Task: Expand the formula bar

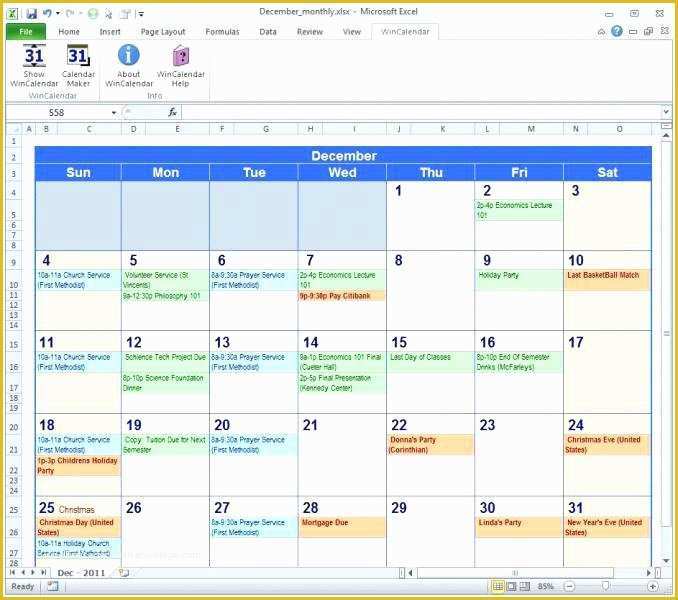Action: [x=665, y=113]
